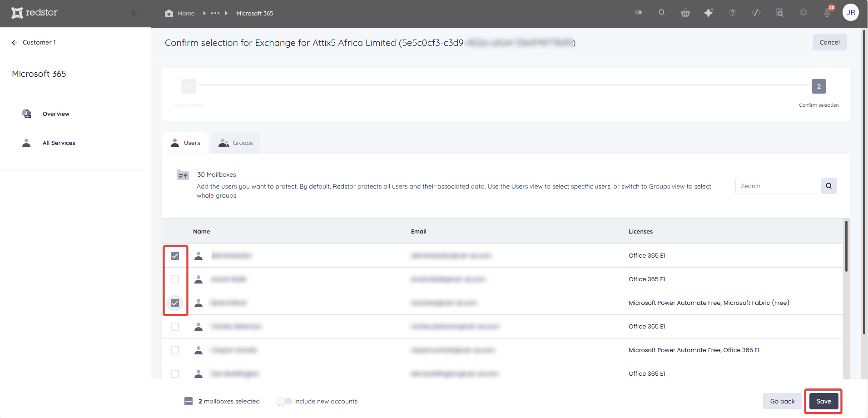Open the help question mark icon
Viewport: 868px width, 418px height.
point(733,13)
